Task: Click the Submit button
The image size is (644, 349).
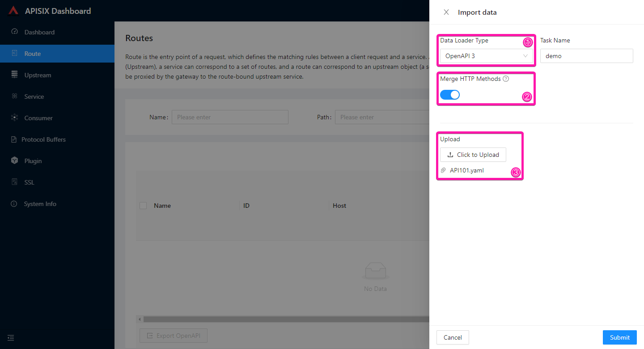Action: (x=620, y=337)
